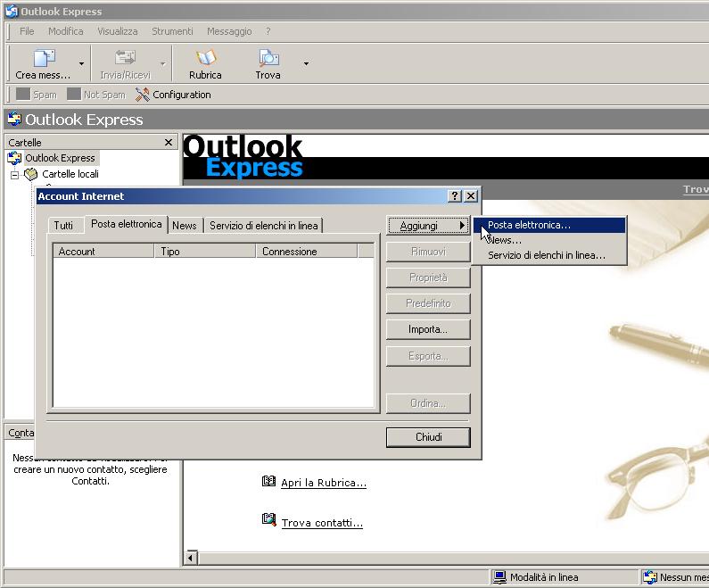The width and height of the screenshot is (709, 588).
Task: Open the Strumenti menu
Action: pyautogui.click(x=172, y=31)
